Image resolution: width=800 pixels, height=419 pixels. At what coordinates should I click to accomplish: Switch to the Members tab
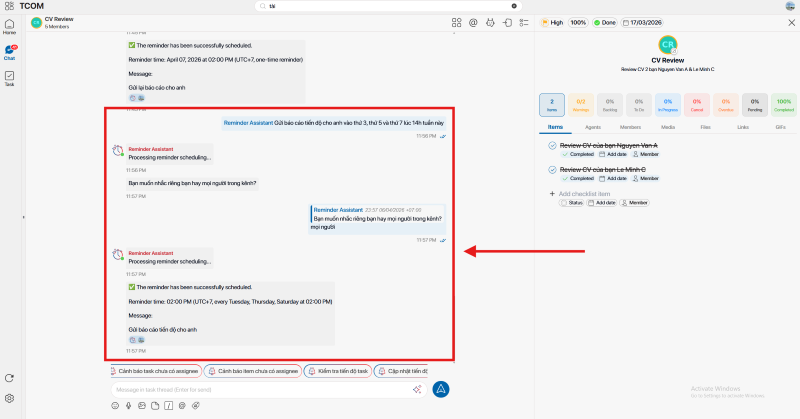tap(630, 127)
